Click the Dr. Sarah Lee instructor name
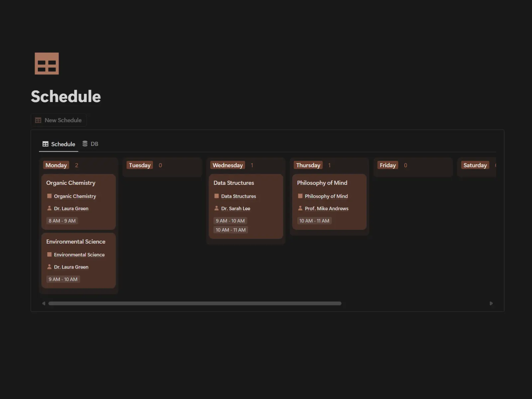Screen dimensions: 532x399 pyautogui.click(x=236, y=208)
